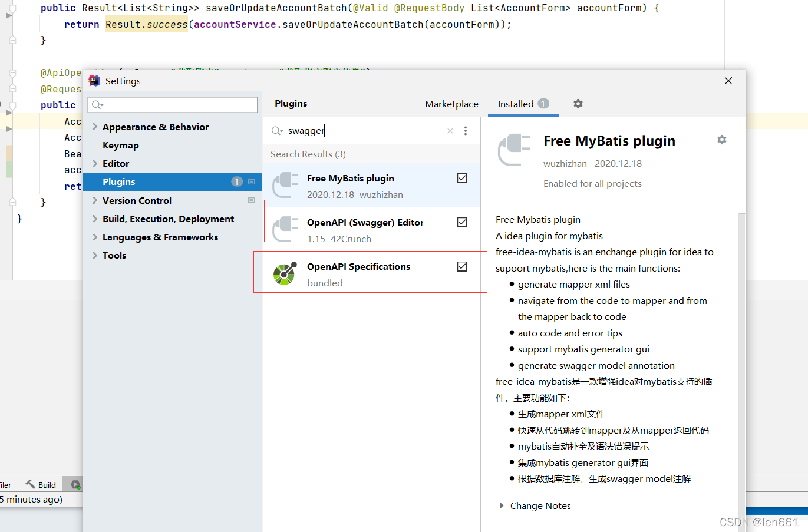Image resolution: width=808 pixels, height=532 pixels.
Task: Open the Build tool window tab
Action: pyautogui.click(x=41, y=485)
